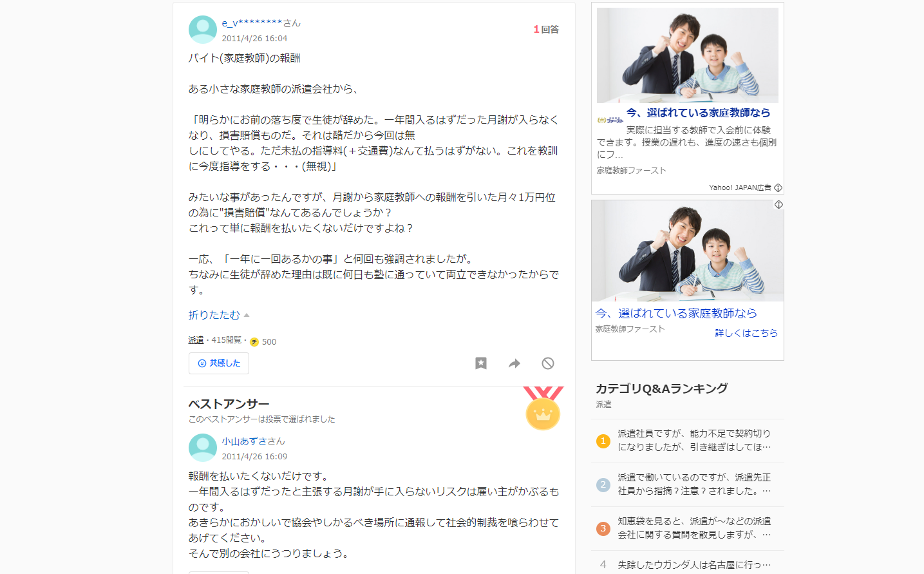Click the best answer gold medal badge
Viewport: 924px width, 574px height.
pyautogui.click(x=543, y=408)
